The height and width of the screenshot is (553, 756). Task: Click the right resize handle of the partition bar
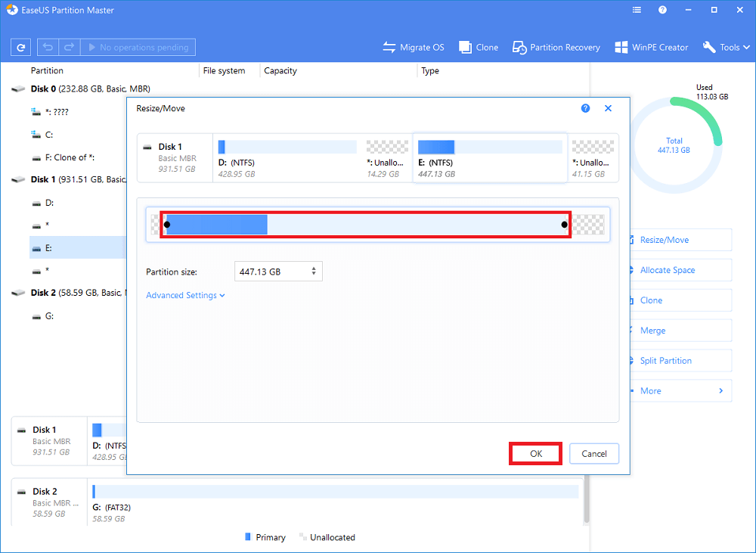pyautogui.click(x=564, y=225)
